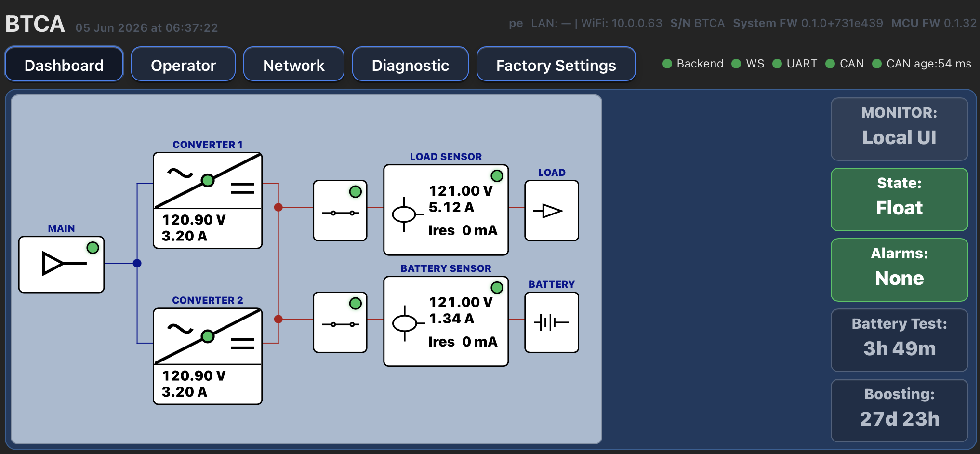The image size is (980, 454).
Task: Click Load Sensor current 5.12 A
Action: click(451, 207)
